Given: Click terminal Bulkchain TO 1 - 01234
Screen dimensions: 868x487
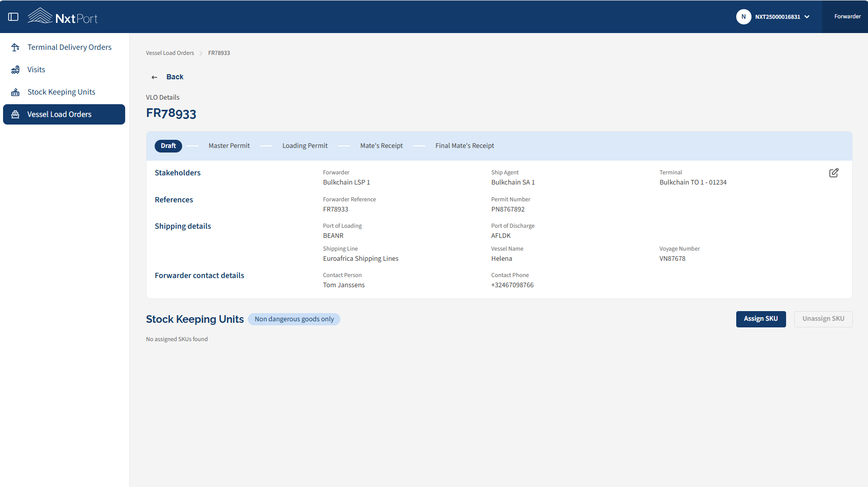Looking at the screenshot, I should pyautogui.click(x=693, y=182).
